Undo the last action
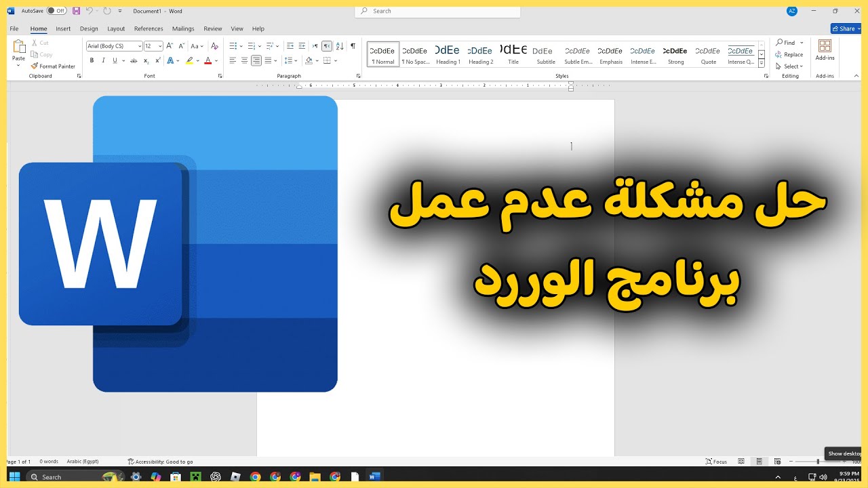The image size is (868, 488). pos(89,11)
